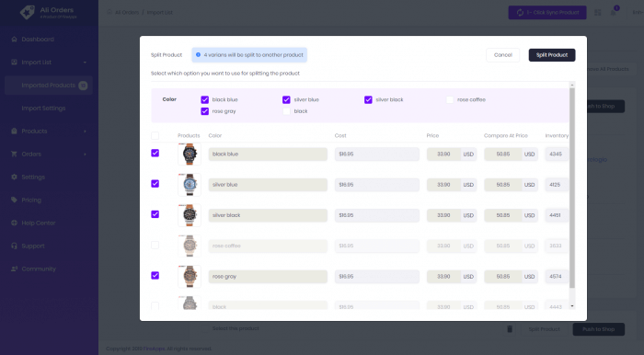Image resolution: width=644 pixels, height=355 pixels.
Task: Uncheck the silver black color option
Action: point(368,99)
